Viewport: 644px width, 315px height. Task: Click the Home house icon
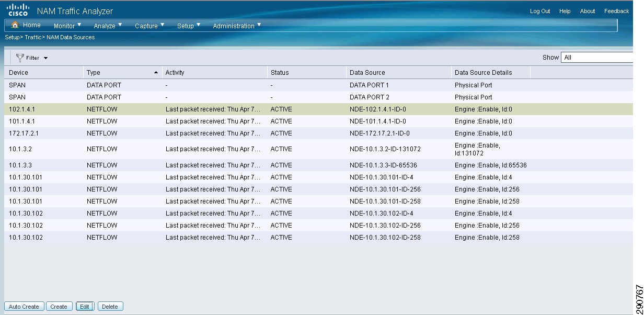(15, 25)
